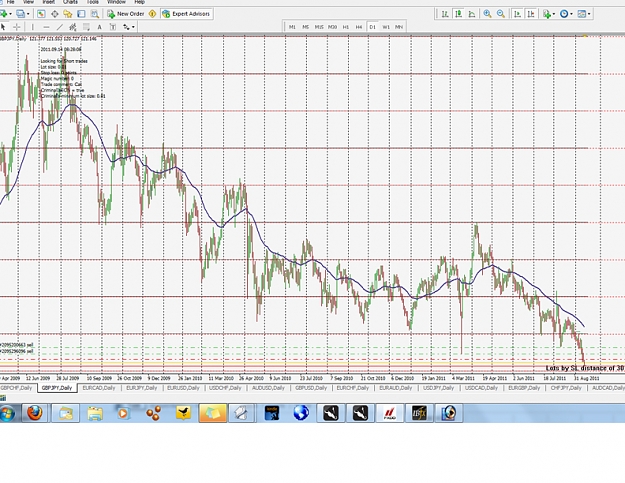Screen dimensions: 625x483
Task: Switch to the GBPCHF,Daily chart tab
Action: (17, 388)
